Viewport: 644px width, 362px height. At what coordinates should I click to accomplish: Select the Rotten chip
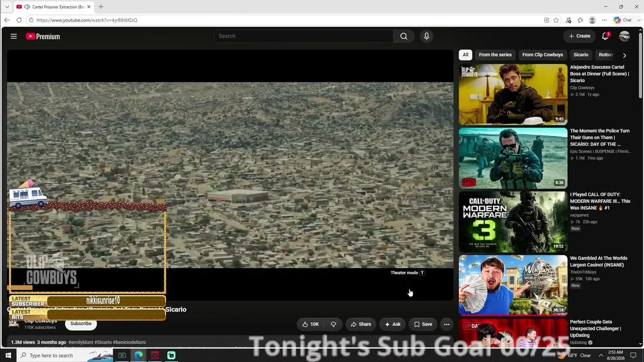(606, 55)
